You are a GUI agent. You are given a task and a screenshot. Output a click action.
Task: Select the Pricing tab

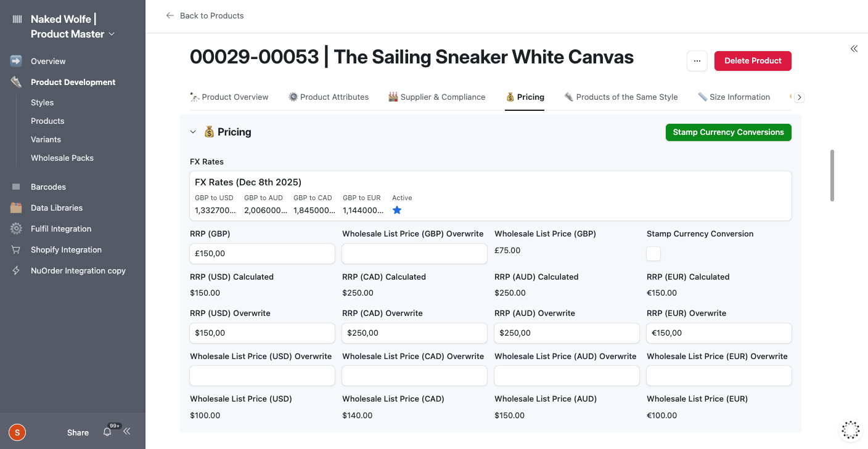click(x=525, y=97)
